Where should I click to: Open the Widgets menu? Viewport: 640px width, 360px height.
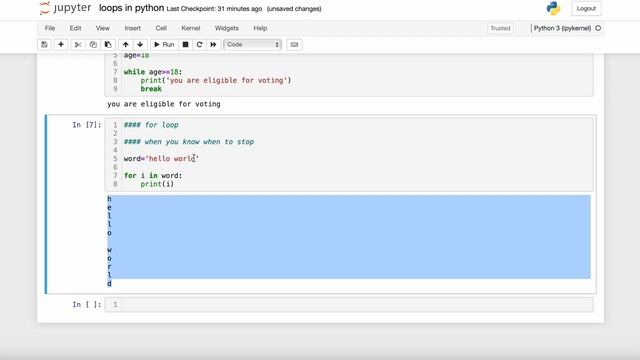(227, 28)
